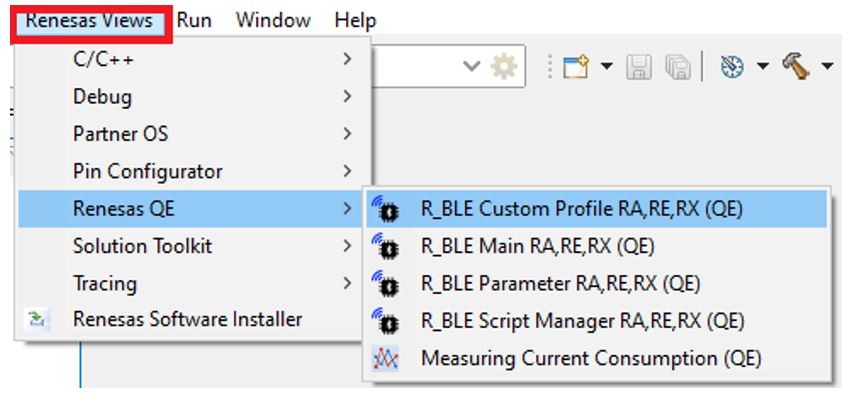This screenshot has width=859, height=398.
Task: Open R_BLE Parameter RA,RE,RX (QE)
Action: point(597,284)
